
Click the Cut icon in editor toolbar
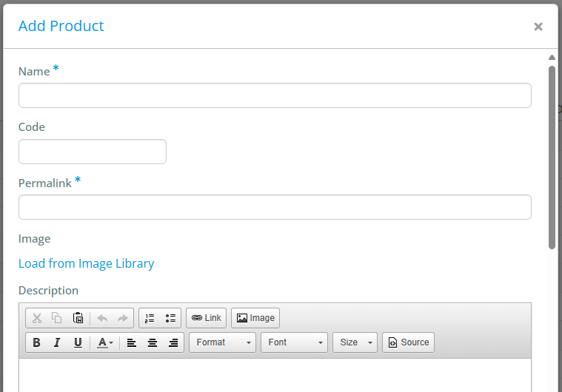[36, 318]
